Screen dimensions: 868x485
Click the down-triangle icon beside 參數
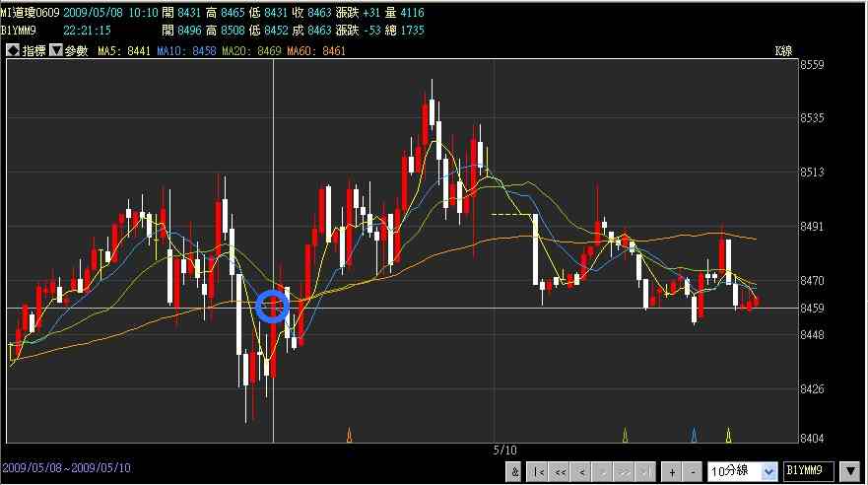[x=56, y=50]
